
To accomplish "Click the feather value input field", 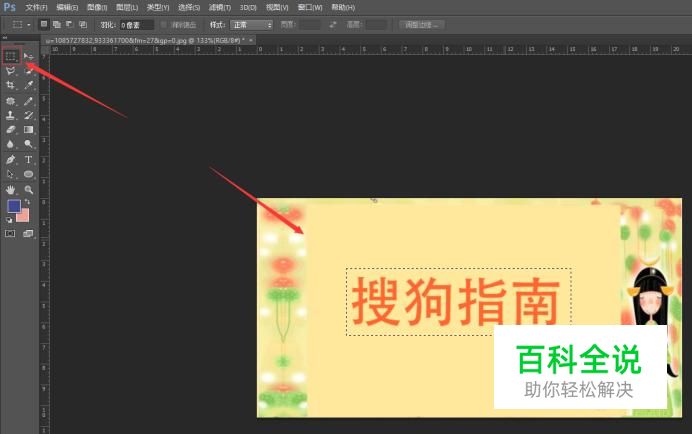I will [x=137, y=25].
